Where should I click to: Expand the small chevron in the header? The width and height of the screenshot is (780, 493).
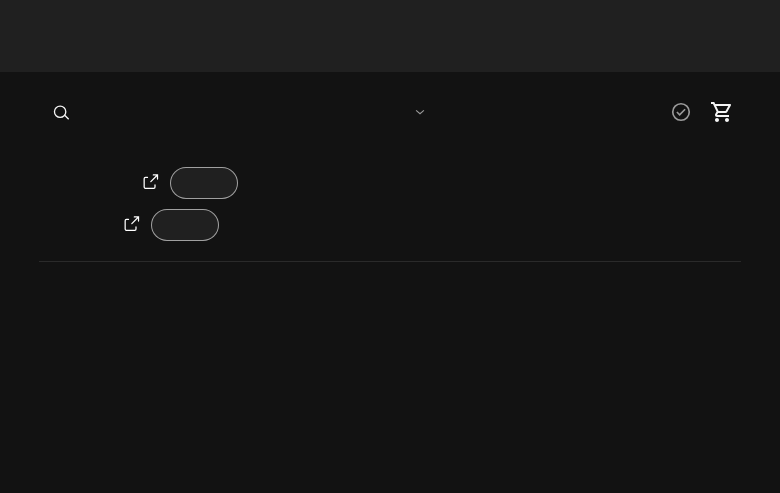420,112
